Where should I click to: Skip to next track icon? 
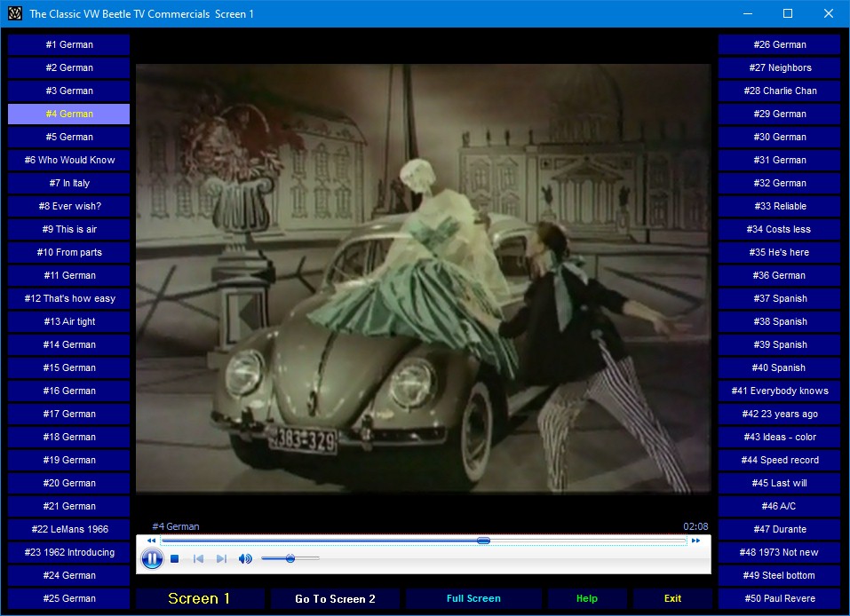[221, 558]
